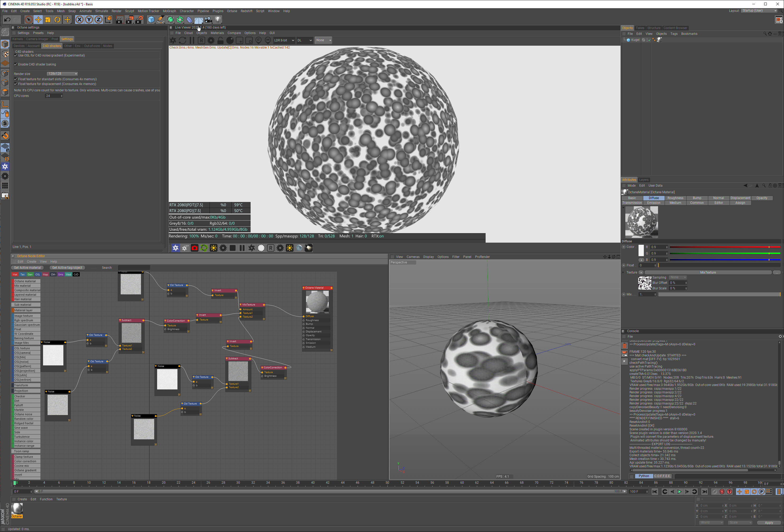The height and width of the screenshot is (532, 784).
Task: Click the Cube primitive object icon
Action: pyautogui.click(x=151, y=20)
